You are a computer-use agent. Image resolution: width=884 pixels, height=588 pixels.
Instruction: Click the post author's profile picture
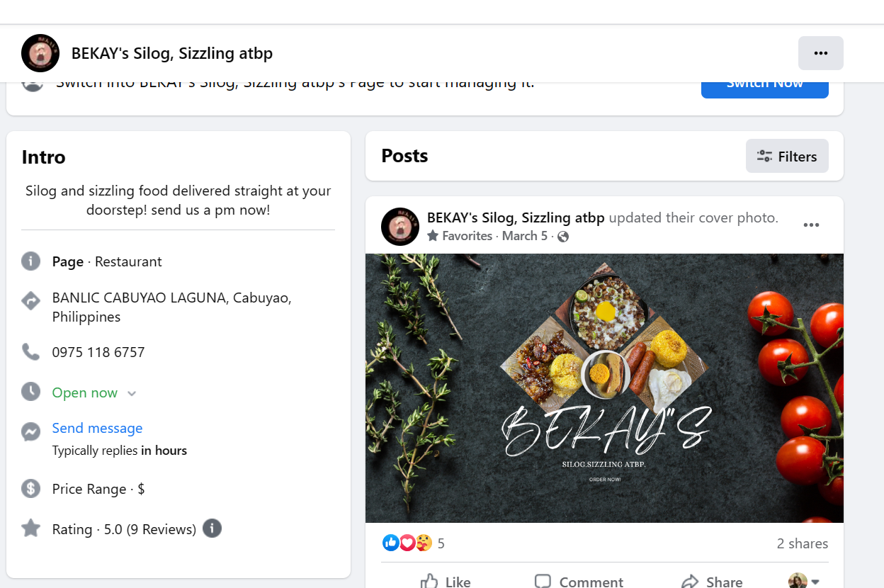click(x=400, y=227)
